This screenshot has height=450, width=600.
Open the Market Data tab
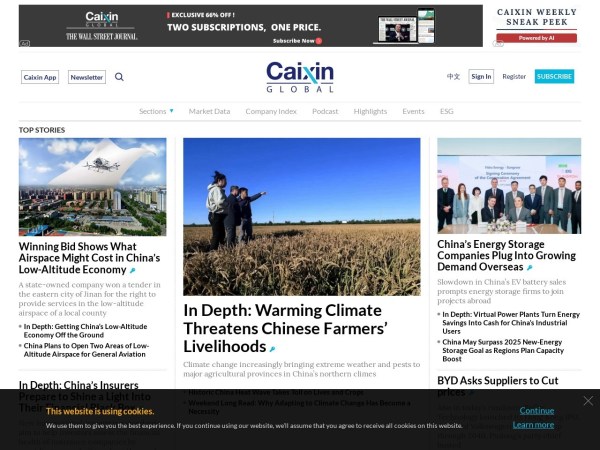tap(209, 111)
